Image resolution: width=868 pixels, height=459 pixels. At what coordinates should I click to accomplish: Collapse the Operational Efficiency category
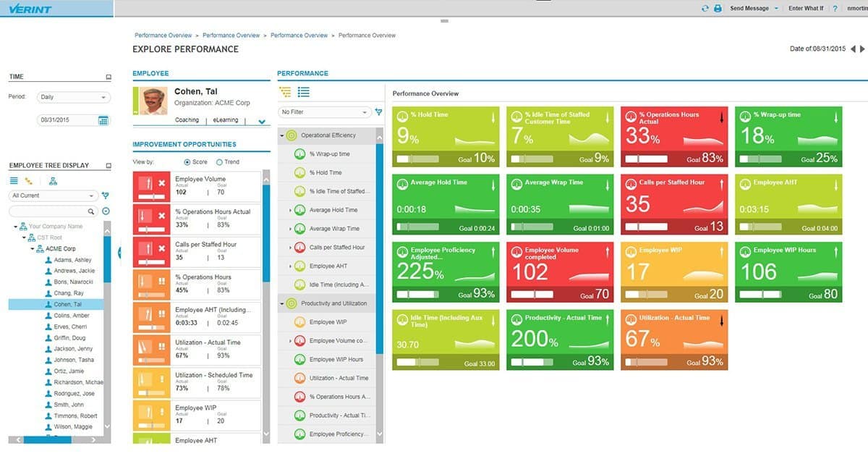[x=282, y=135]
